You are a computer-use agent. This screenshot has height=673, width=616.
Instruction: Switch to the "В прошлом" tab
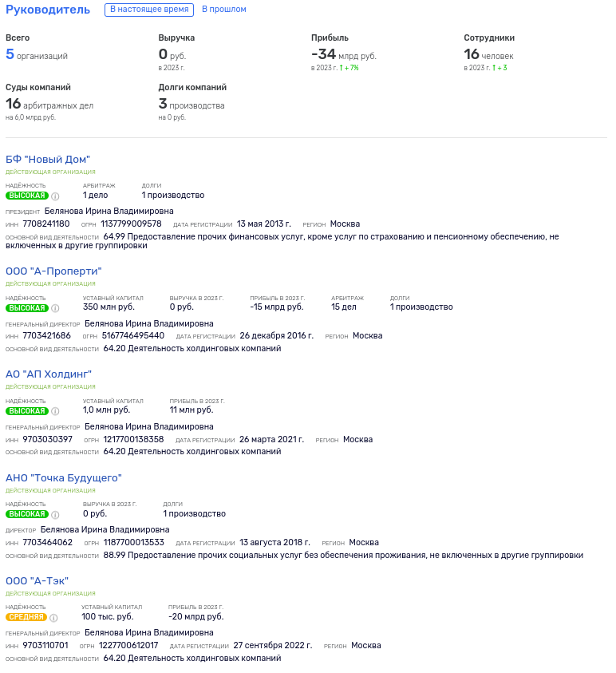(x=224, y=9)
